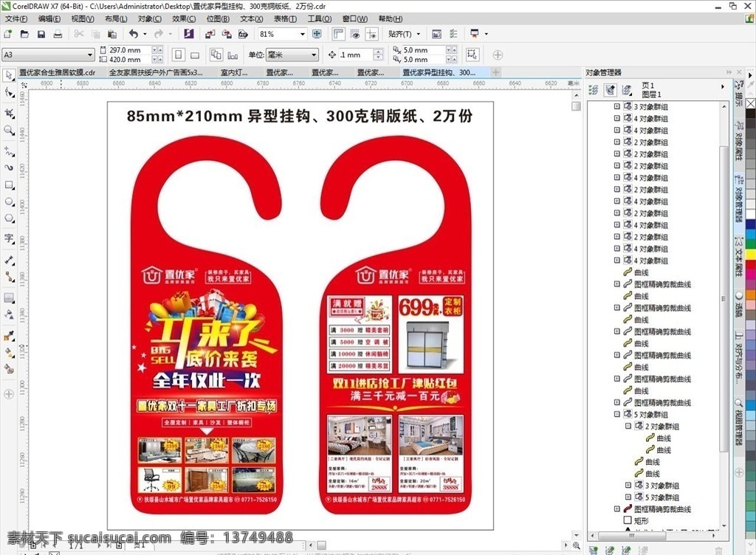This screenshot has height=555, width=756.
Task: Select the Polygon tool
Action: (9, 218)
